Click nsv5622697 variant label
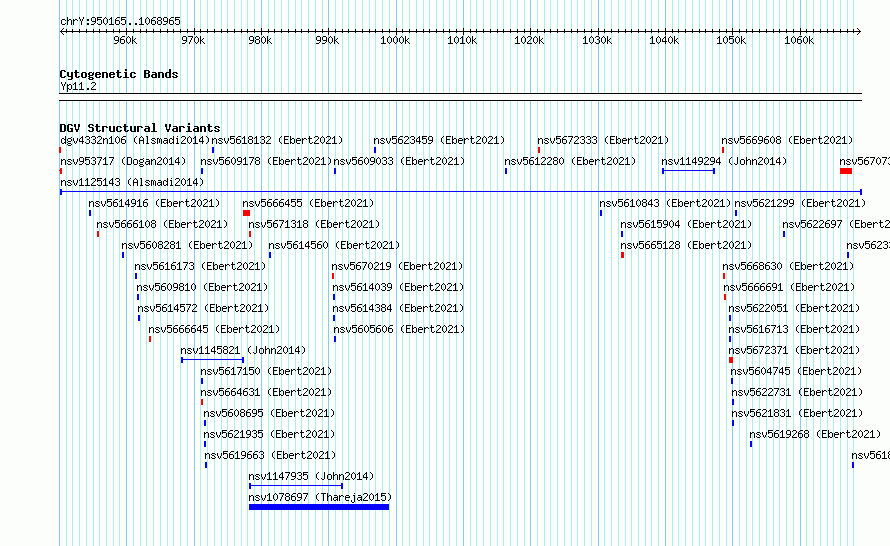This screenshot has height=546, width=890. (x=836, y=224)
